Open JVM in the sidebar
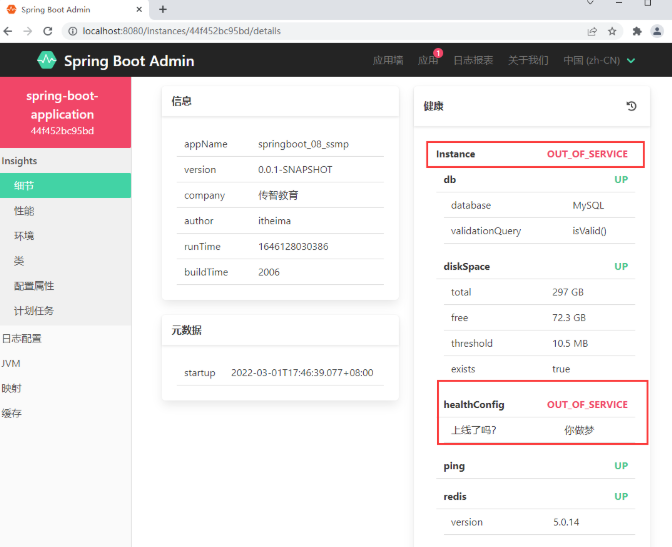Image resolution: width=672 pixels, height=547 pixels. tap(66, 364)
